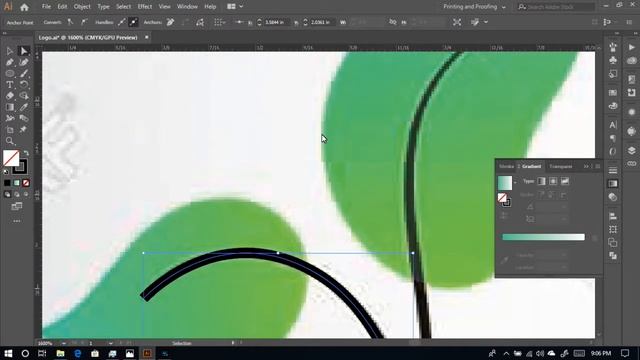
Task: Convert anchor points to smooth
Action: point(84,22)
